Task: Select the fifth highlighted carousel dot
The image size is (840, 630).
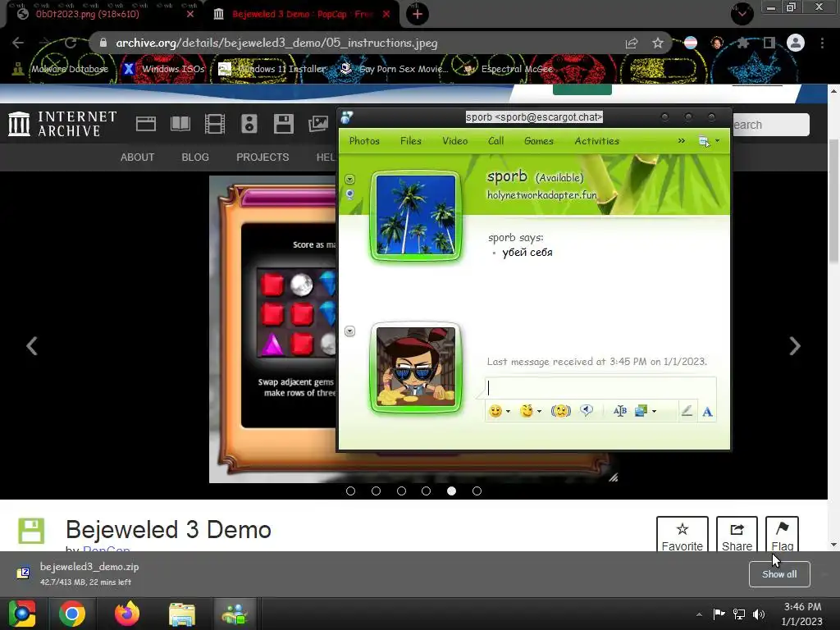Action: point(452,491)
